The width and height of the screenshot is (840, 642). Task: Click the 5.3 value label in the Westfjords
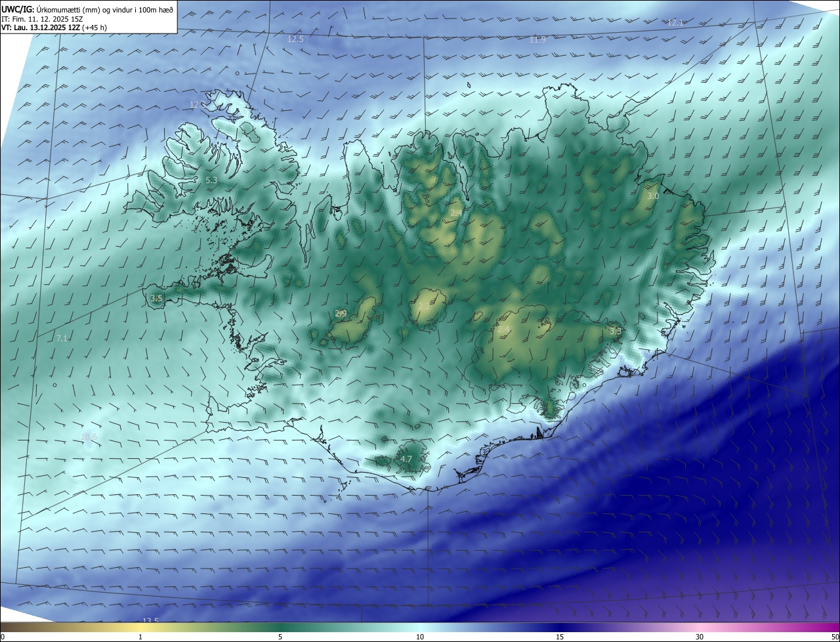click(211, 180)
